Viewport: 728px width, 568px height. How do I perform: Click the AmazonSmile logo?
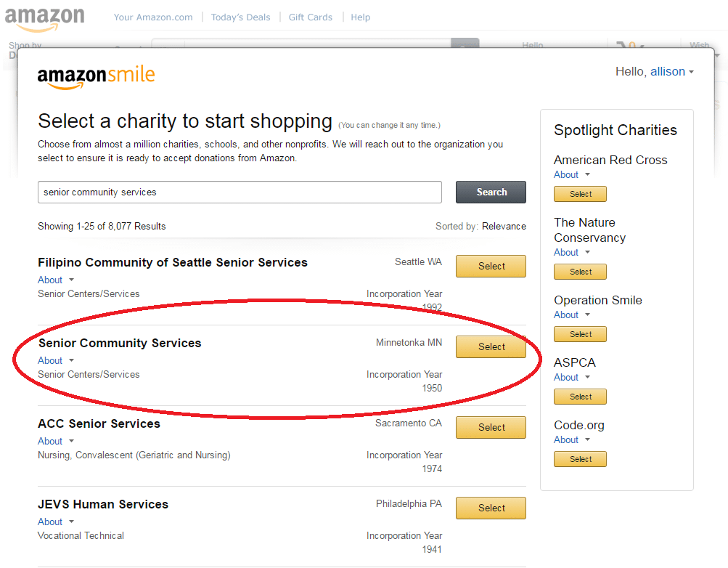(96, 76)
